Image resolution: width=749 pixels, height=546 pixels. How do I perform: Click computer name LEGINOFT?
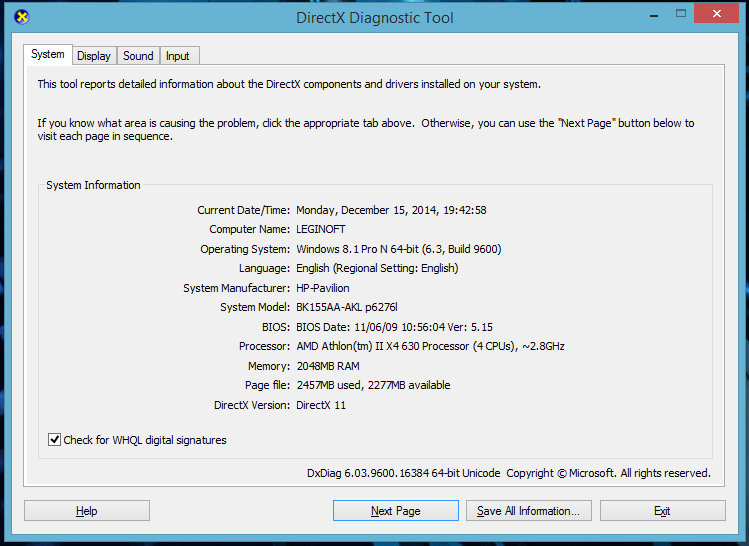(x=321, y=229)
